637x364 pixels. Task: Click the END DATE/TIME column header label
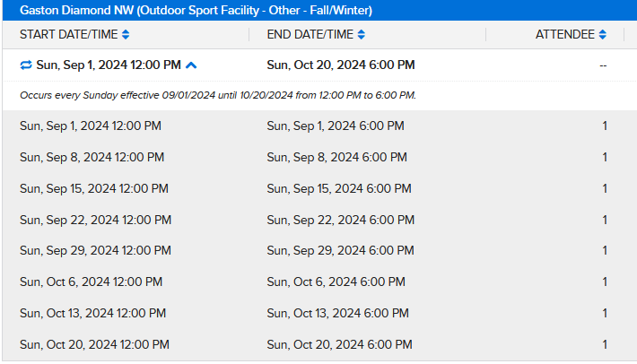pos(310,35)
